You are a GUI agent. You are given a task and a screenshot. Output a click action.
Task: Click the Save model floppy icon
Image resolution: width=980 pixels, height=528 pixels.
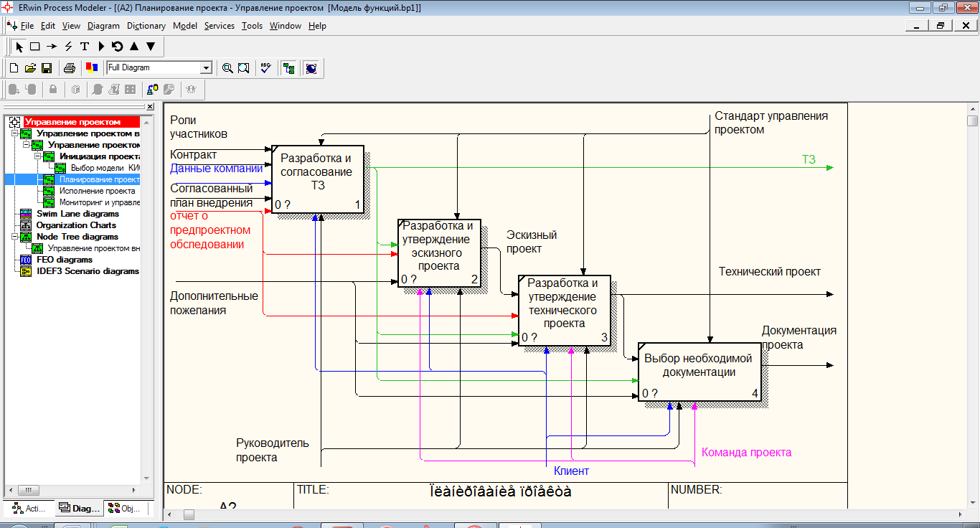47,68
